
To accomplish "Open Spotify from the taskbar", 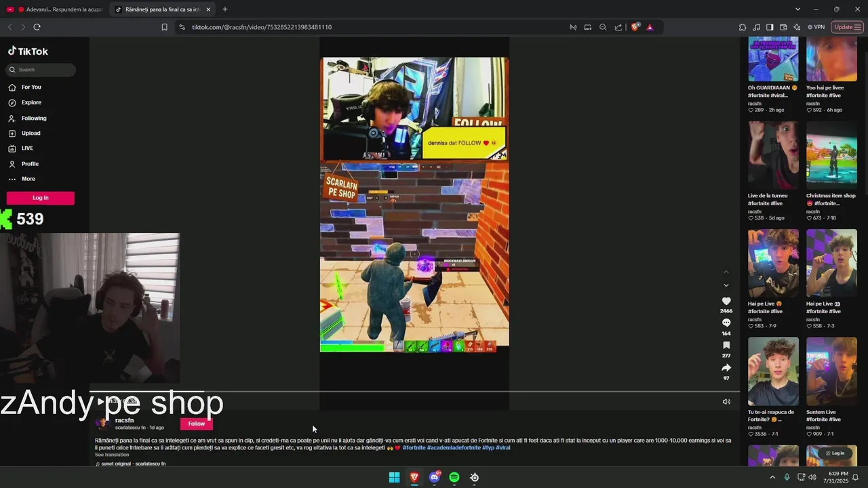I will click(454, 477).
